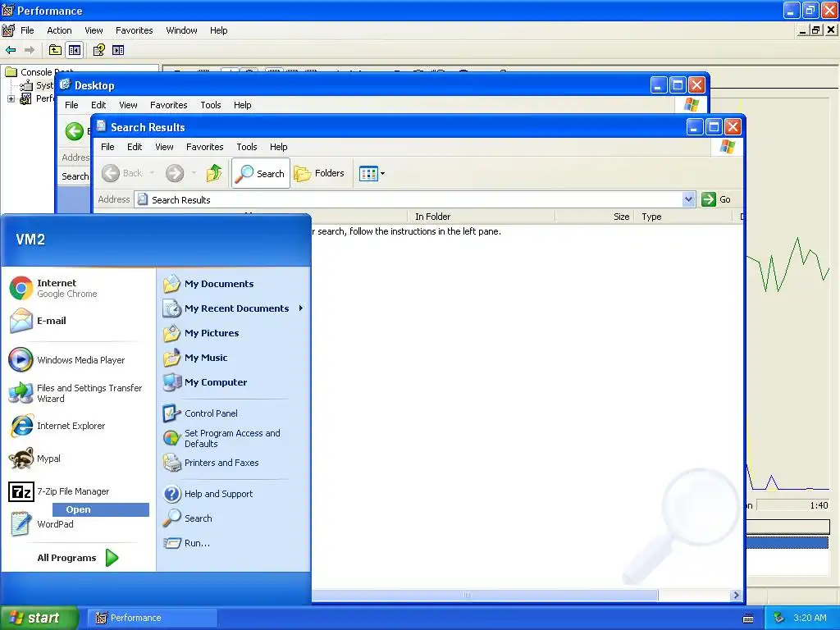Click the safely remove hardware tray icon
Viewport: 840px width, 630px height.
(779, 618)
